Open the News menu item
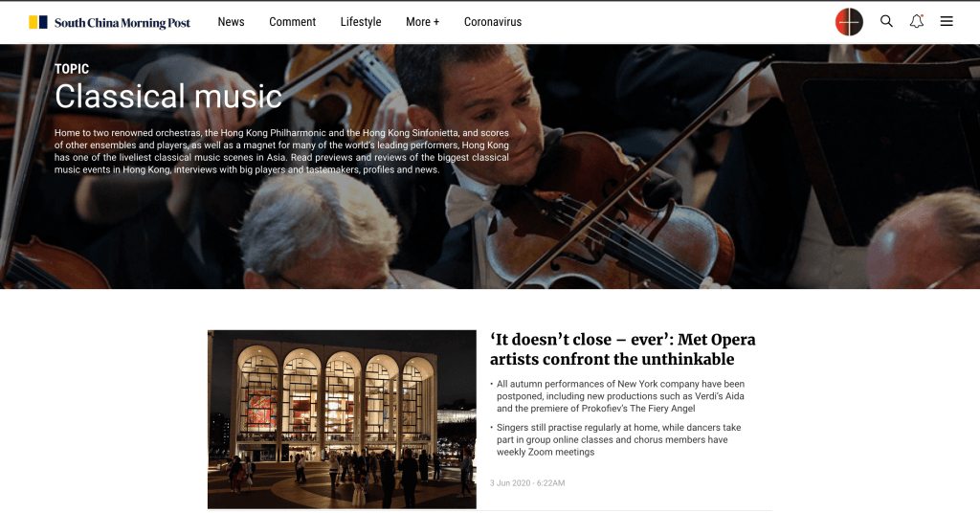 coord(231,22)
